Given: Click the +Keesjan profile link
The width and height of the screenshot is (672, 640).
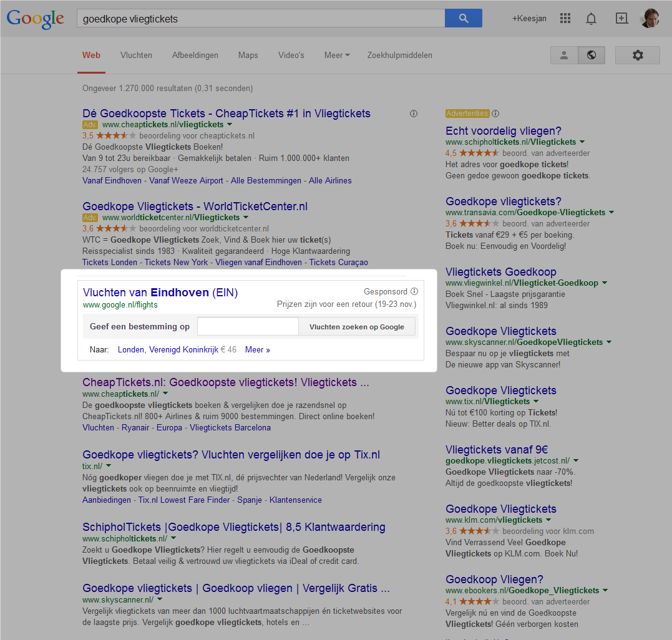Looking at the screenshot, I should coord(529,19).
